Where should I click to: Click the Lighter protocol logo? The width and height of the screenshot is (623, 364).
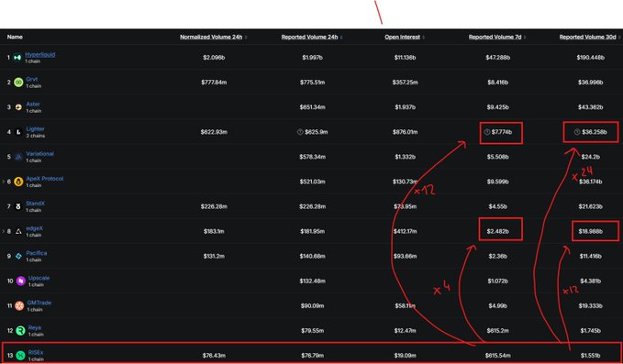[18, 132]
